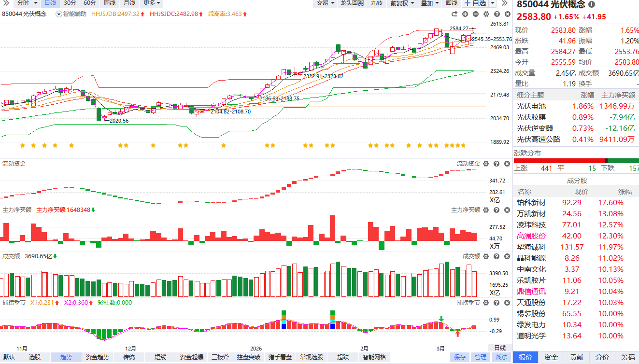This screenshot has width=639, height=364.
Task: Select 铂科新材 in constituent stock list
Action: 531,203
